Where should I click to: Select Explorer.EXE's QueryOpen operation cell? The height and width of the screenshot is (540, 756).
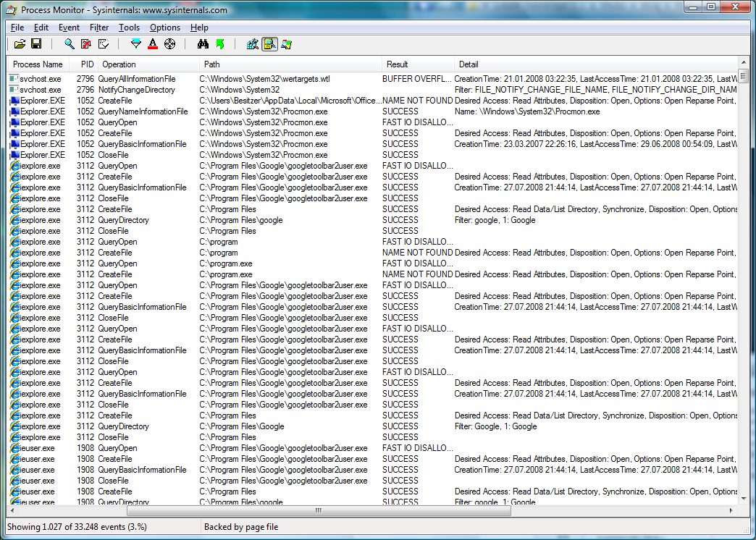click(x=117, y=122)
